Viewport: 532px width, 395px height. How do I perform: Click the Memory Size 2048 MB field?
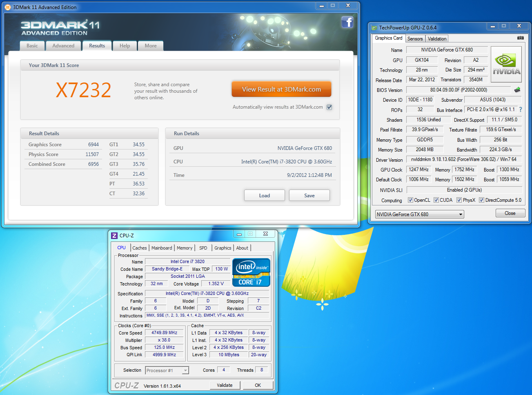pyautogui.click(x=425, y=150)
